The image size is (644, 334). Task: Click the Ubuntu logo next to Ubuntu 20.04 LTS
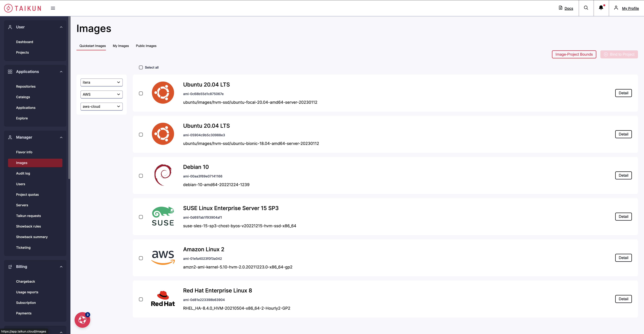163,92
